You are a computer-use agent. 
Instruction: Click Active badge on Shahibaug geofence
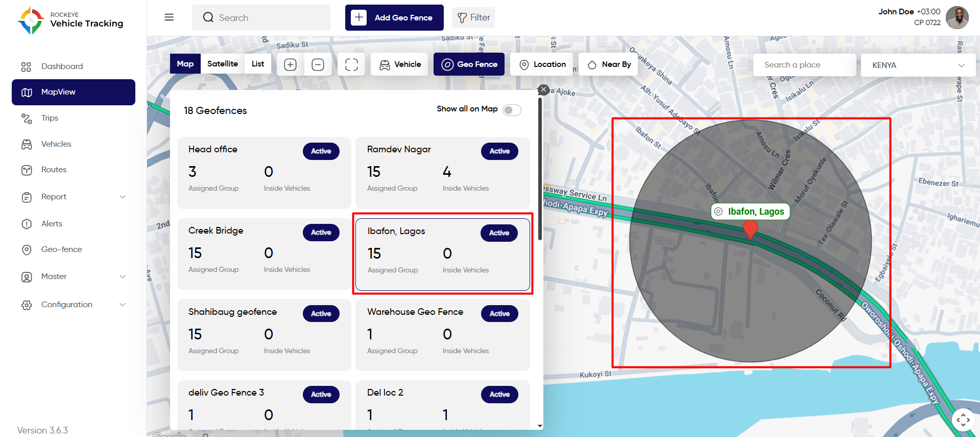pyautogui.click(x=321, y=314)
